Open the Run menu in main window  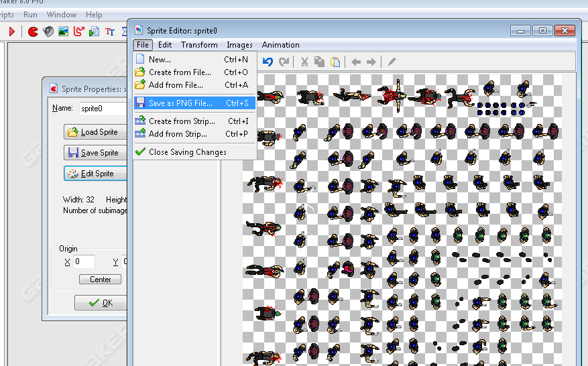(x=30, y=15)
